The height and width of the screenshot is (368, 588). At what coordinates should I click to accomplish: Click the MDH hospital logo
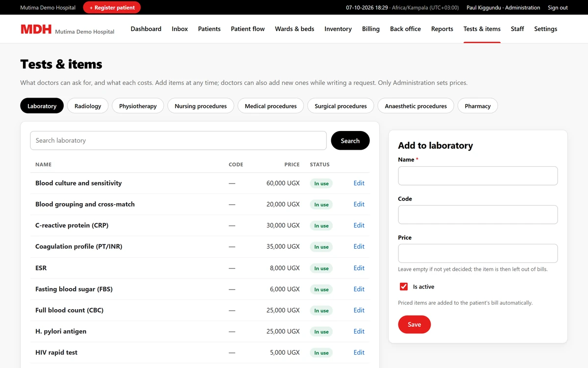pos(36,29)
